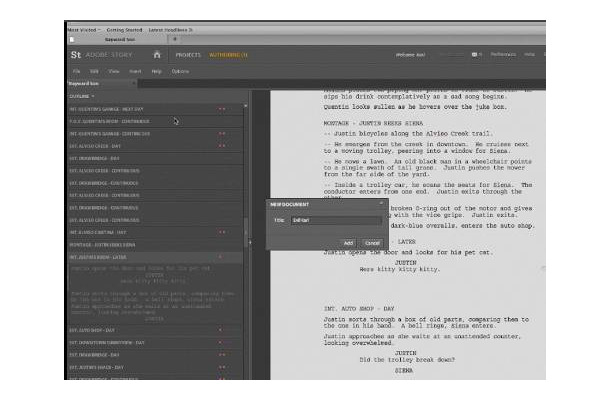Click 'MONTAGE - JUSTIN SEEKS SIENA' script heading
Screen dimensions: 610x400
373,123
